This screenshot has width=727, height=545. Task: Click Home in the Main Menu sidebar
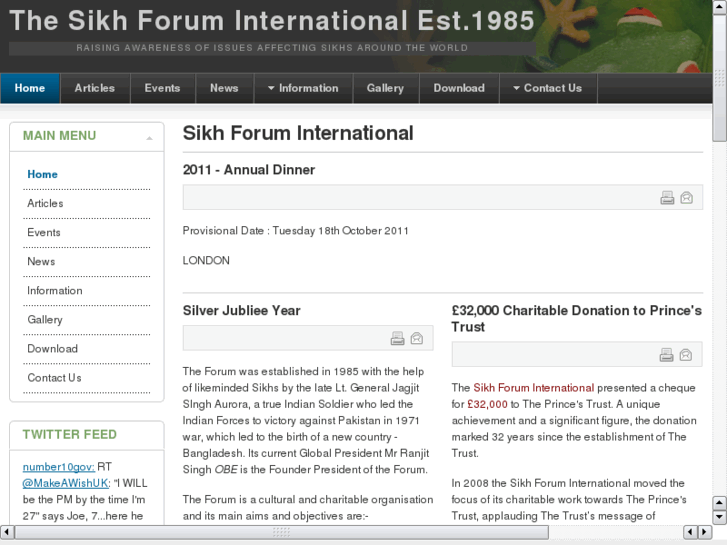[x=42, y=174]
